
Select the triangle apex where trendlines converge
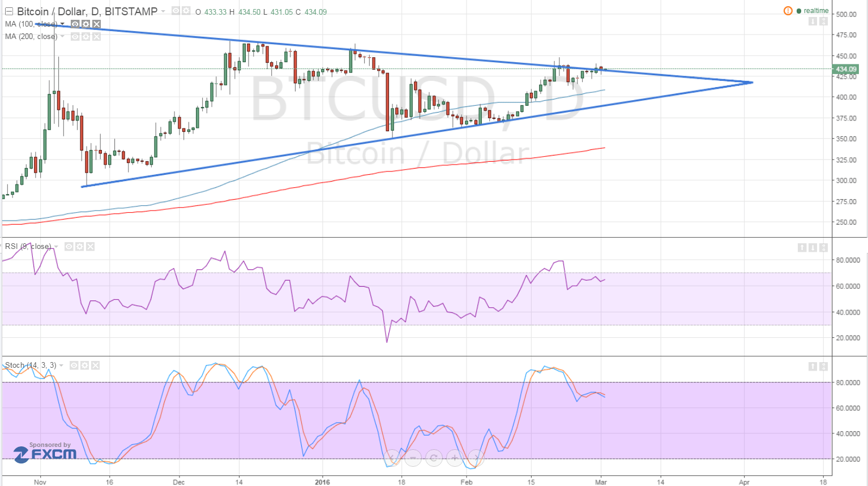pos(751,83)
